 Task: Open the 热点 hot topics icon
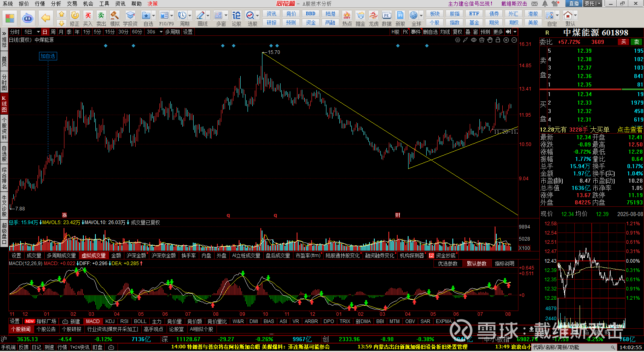pyautogui.click(x=347, y=15)
